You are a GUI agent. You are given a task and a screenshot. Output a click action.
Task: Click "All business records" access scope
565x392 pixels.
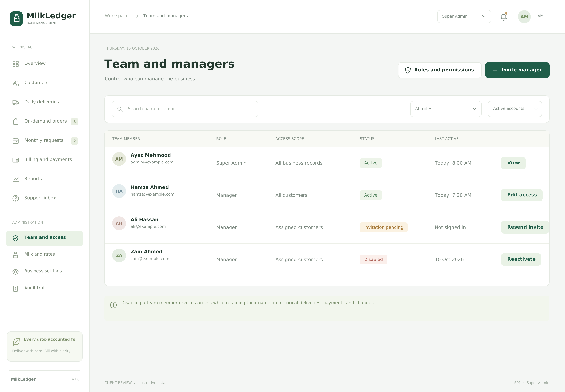pos(299,163)
